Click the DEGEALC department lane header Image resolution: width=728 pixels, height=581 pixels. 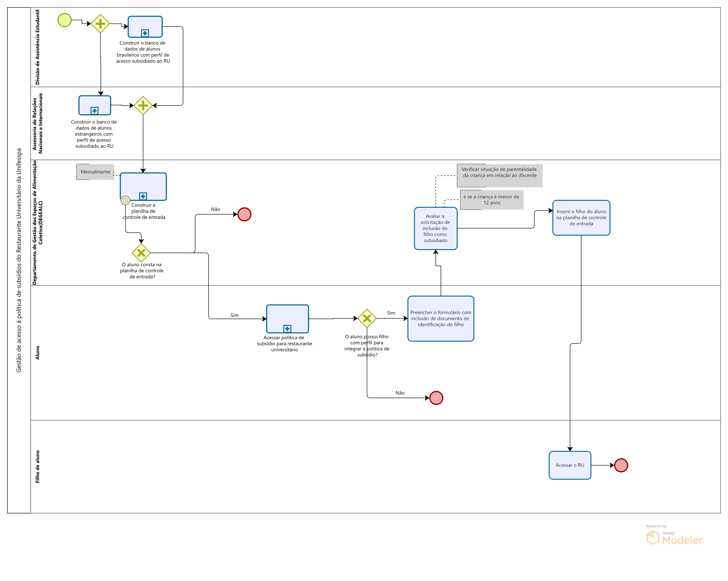point(37,223)
